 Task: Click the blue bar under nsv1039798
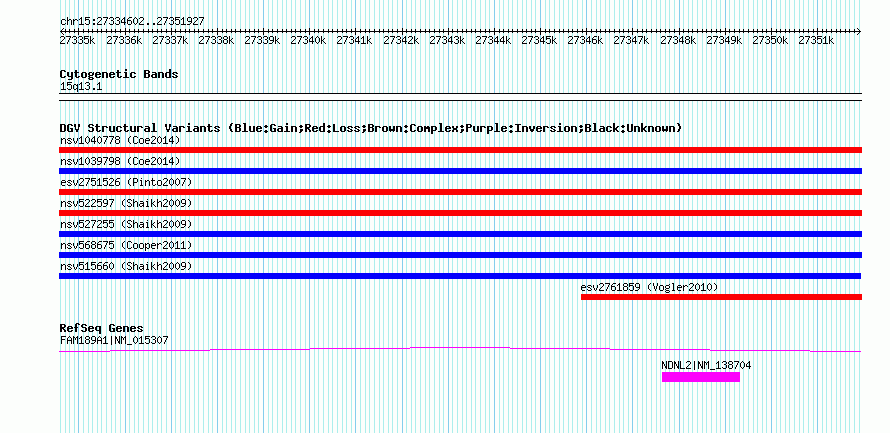(460, 171)
